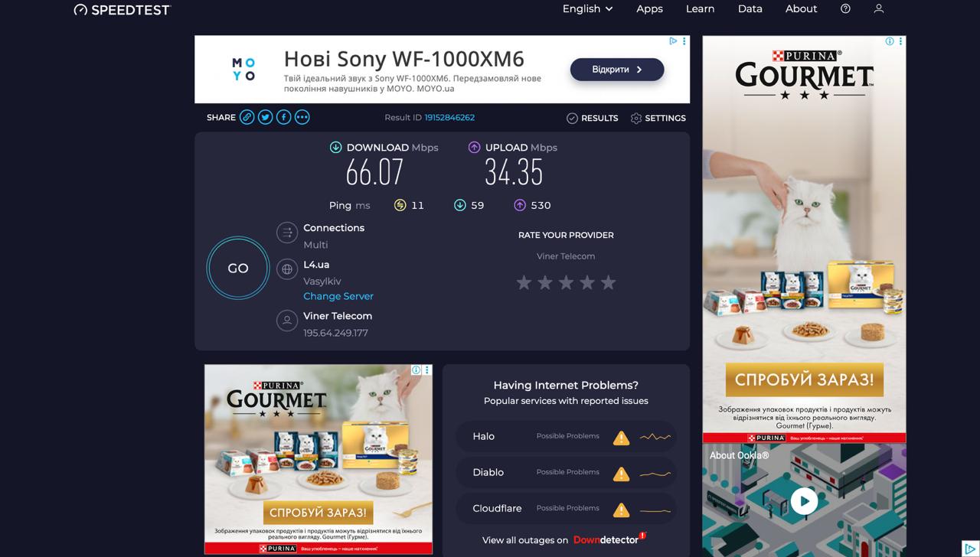Click the AdChoices icon on Sony banner
980x557 pixels.
pos(673,41)
